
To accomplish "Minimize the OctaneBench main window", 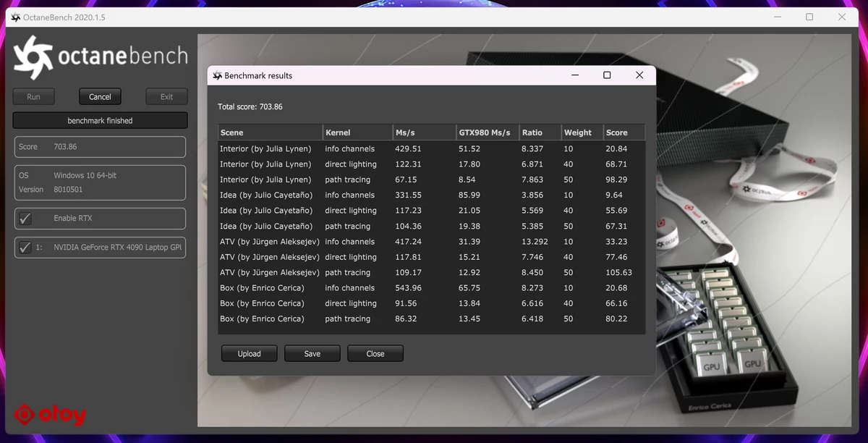I will click(776, 17).
